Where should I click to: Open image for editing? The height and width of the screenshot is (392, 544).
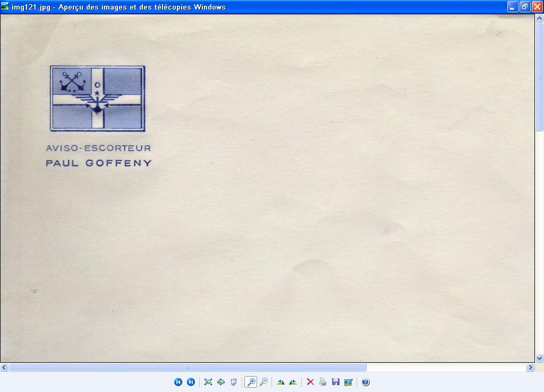click(x=348, y=382)
